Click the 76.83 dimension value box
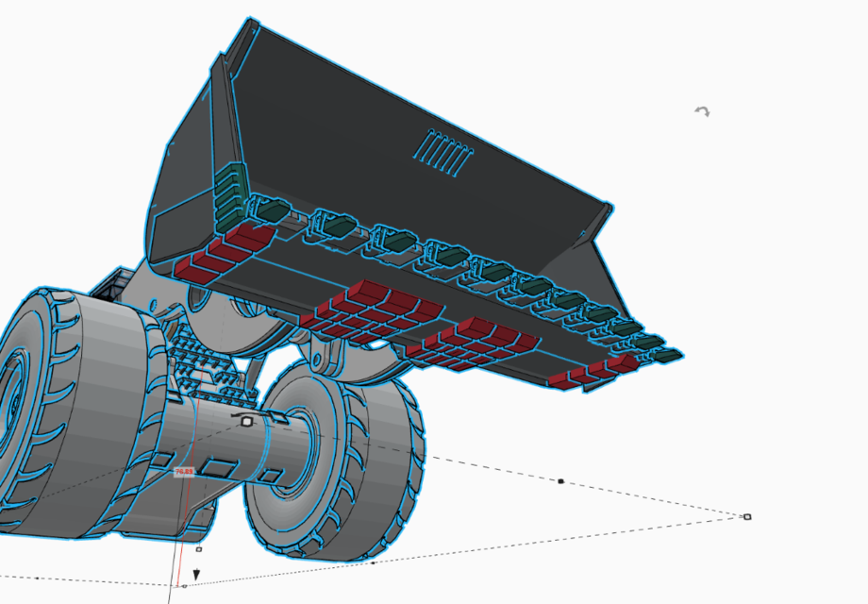Image resolution: width=868 pixels, height=604 pixels. tap(183, 471)
